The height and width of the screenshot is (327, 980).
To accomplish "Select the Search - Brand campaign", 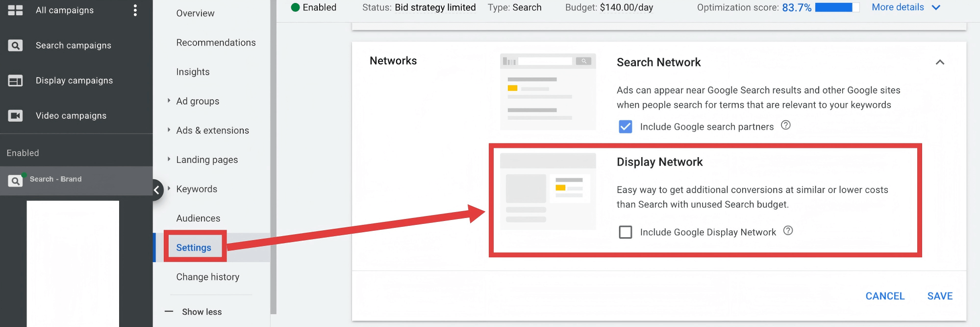I will 55,179.
